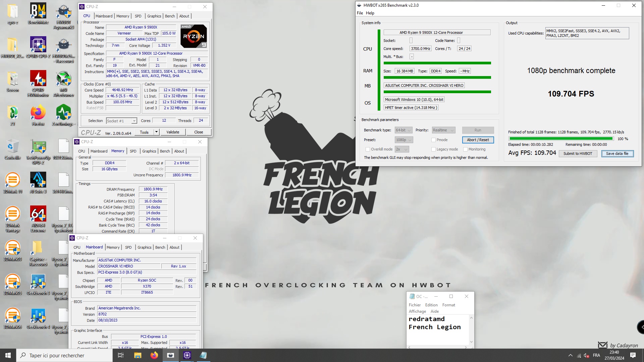Open the Socket #1 selection dropdown in CPU-Z
Screen dimensions: 644x362
coord(121,121)
